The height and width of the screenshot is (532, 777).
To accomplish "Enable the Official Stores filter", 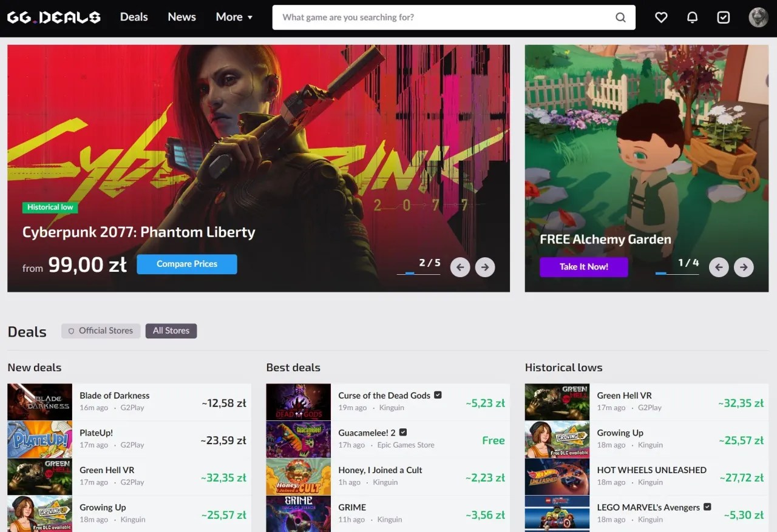I will click(101, 331).
